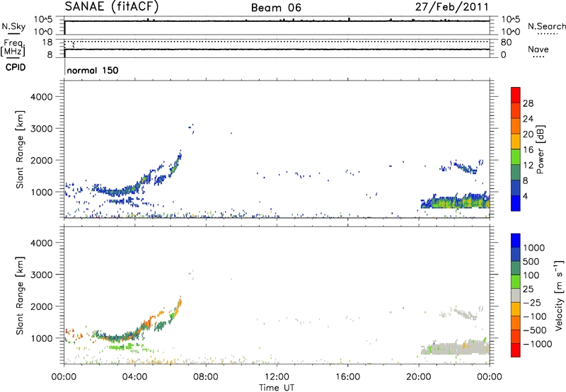
Task: Click the 3000 tick in the velocity panel
Action: coord(41,275)
